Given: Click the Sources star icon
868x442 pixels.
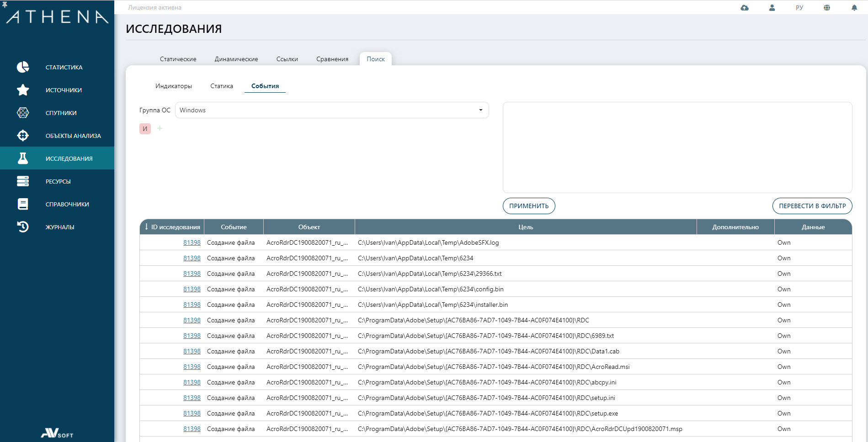Looking at the screenshot, I should (23, 90).
